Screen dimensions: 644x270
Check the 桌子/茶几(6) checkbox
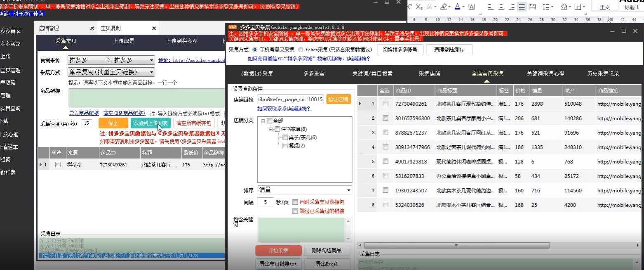(x=285, y=137)
